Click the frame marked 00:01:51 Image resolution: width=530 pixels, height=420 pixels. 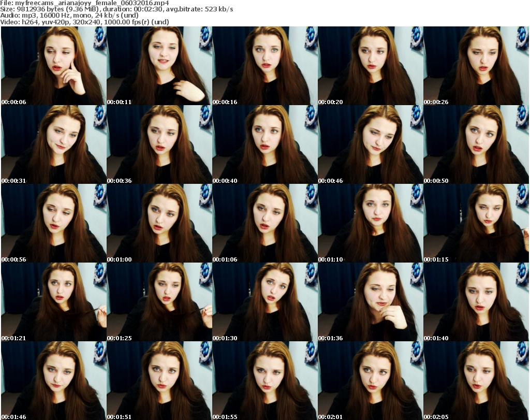(x=159, y=381)
